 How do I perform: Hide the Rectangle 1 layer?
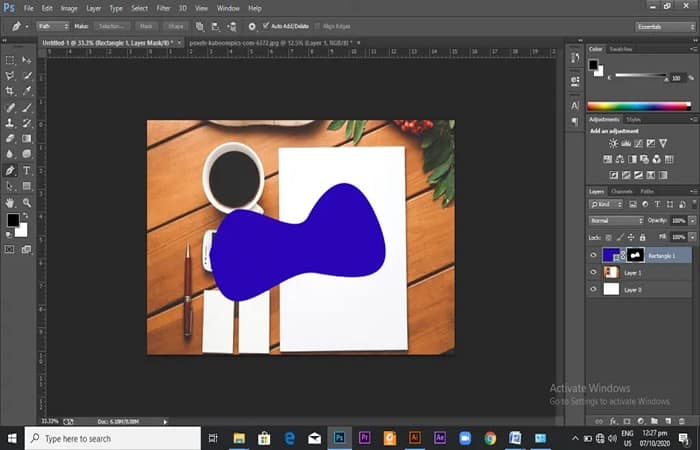click(593, 255)
